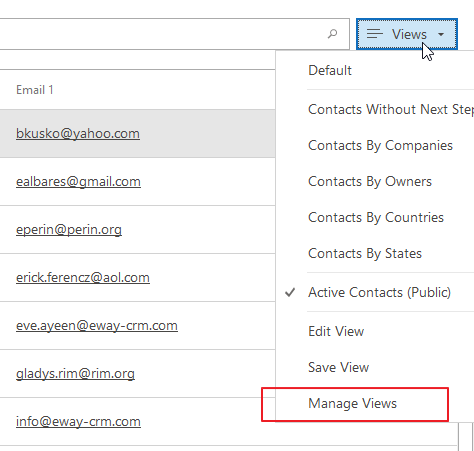Open bkusko@yahoo.com email link
Screen dimensions: 474x451
point(78,134)
